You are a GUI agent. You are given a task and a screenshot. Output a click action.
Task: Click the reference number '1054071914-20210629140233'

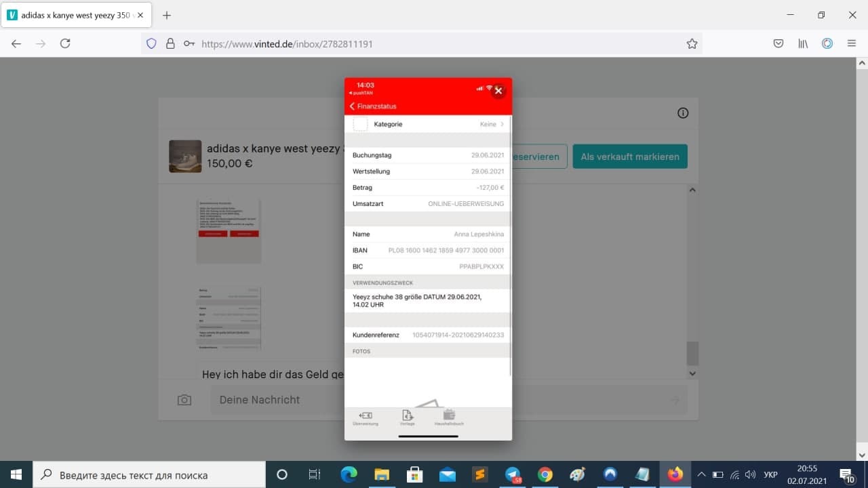pos(458,335)
